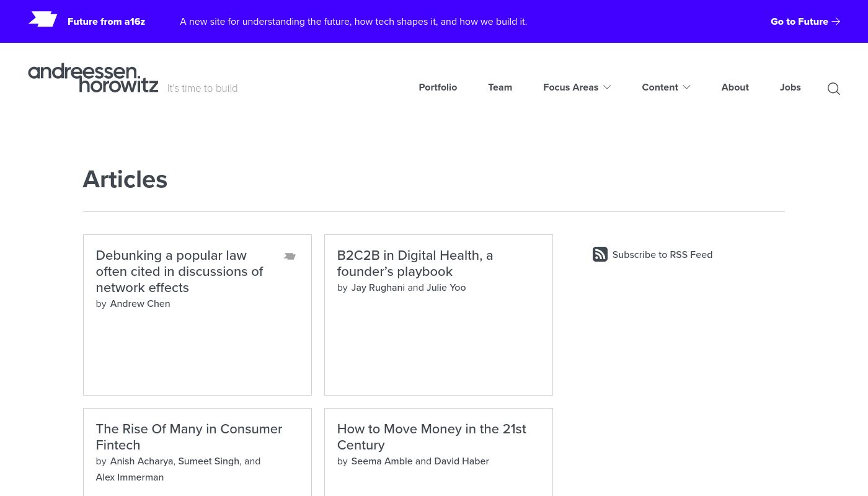
Task: Click the flag icon on the network effects article
Action: coord(290,256)
